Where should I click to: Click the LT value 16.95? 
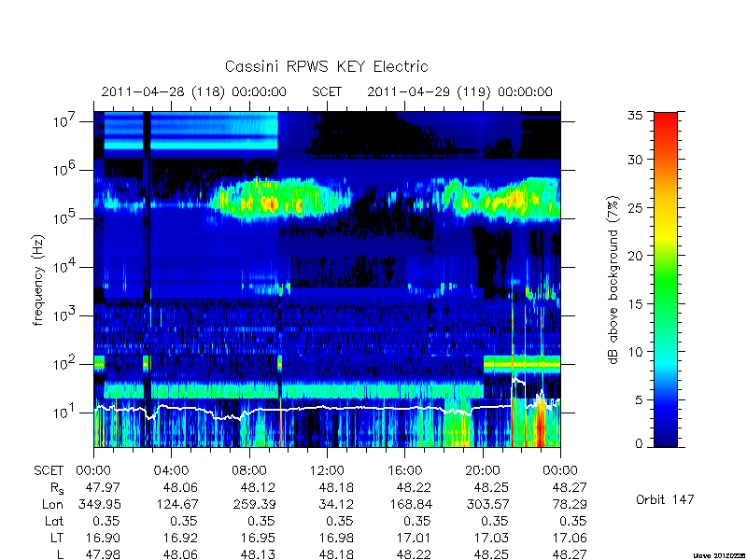(259, 538)
